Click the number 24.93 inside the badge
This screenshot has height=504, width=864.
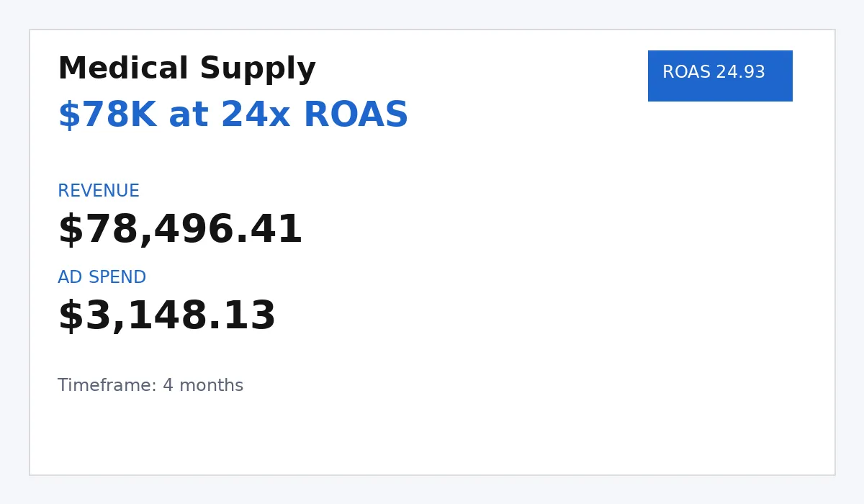coord(740,73)
